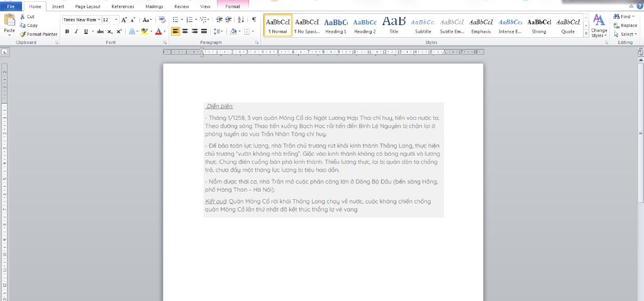Align the paragraph right
The width and height of the screenshot is (644, 301).
195,31
